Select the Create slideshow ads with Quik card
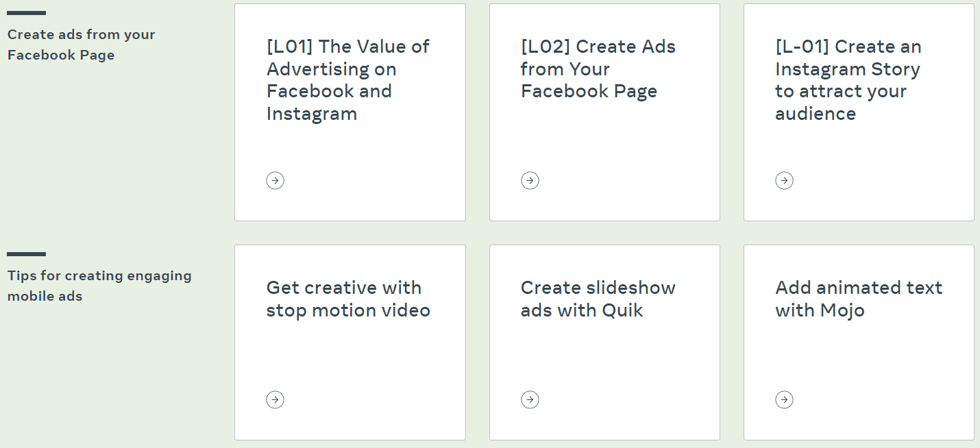The width and height of the screenshot is (980, 448). (604, 342)
